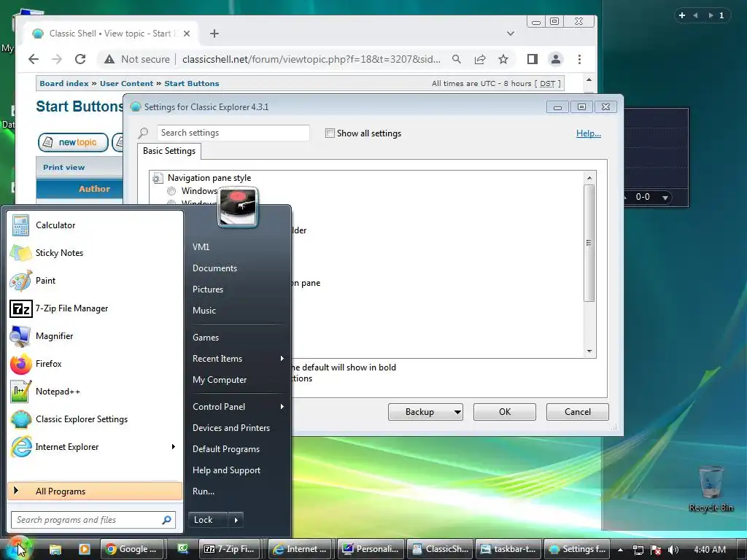Select the first Windows navigation pane style radio
This screenshot has height=560, width=747.
tap(171, 191)
